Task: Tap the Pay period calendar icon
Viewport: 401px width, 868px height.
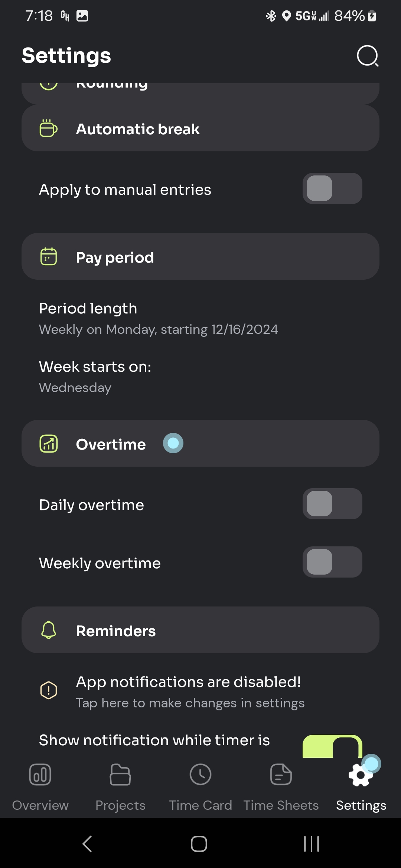Action: coord(48,257)
